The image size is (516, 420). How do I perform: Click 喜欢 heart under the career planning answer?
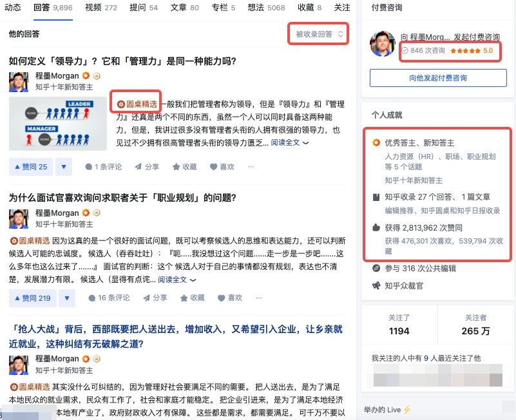tap(230, 298)
